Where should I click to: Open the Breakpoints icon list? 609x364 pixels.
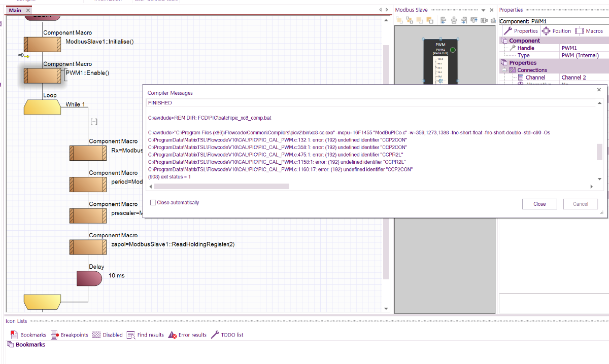point(69,335)
